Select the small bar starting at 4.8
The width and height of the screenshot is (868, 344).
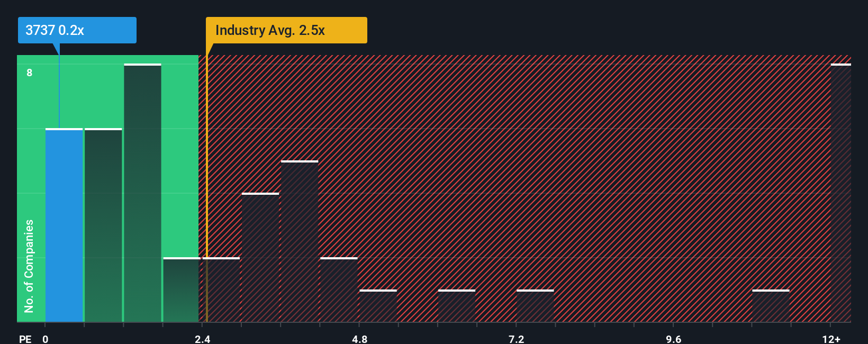point(378,306)
